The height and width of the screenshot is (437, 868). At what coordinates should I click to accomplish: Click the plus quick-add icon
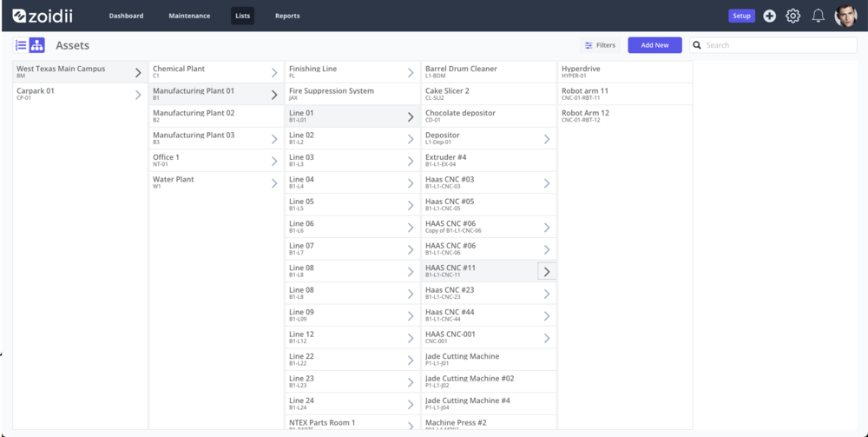click(769, 16)
